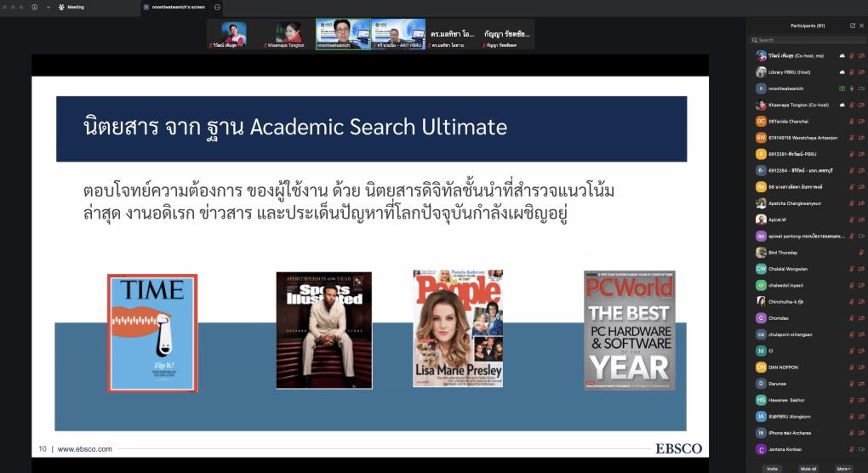Click 06Tanida Chanchai camera-off icon

[x=861, y=121]
